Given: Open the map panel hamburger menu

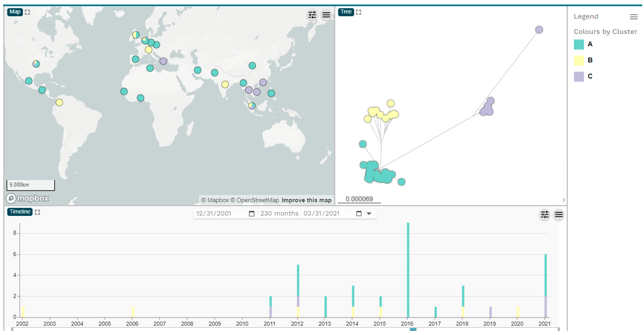Looking at the screenshot, I should pos(326,15).
